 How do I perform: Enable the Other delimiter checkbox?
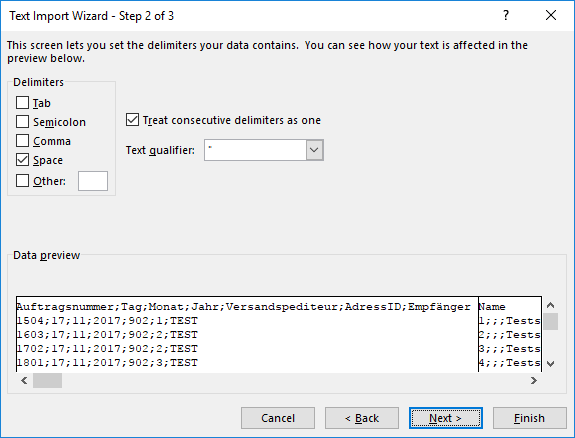(22, 181)
